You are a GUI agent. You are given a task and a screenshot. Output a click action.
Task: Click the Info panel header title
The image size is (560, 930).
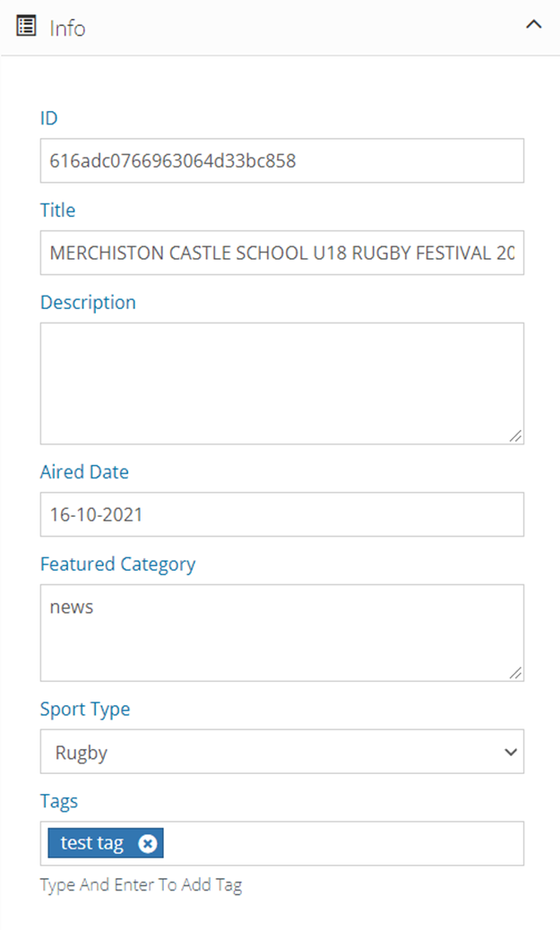point(67,28)
